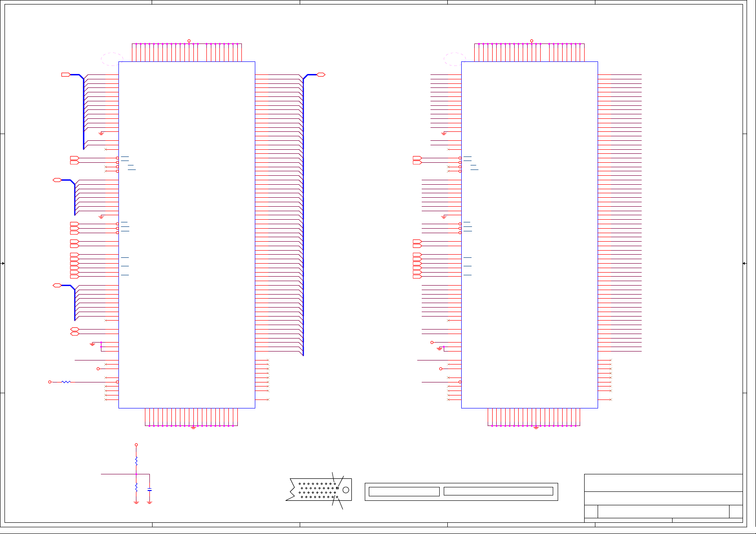Select the long slot of the card-edge connector

(x=498, y=491)
